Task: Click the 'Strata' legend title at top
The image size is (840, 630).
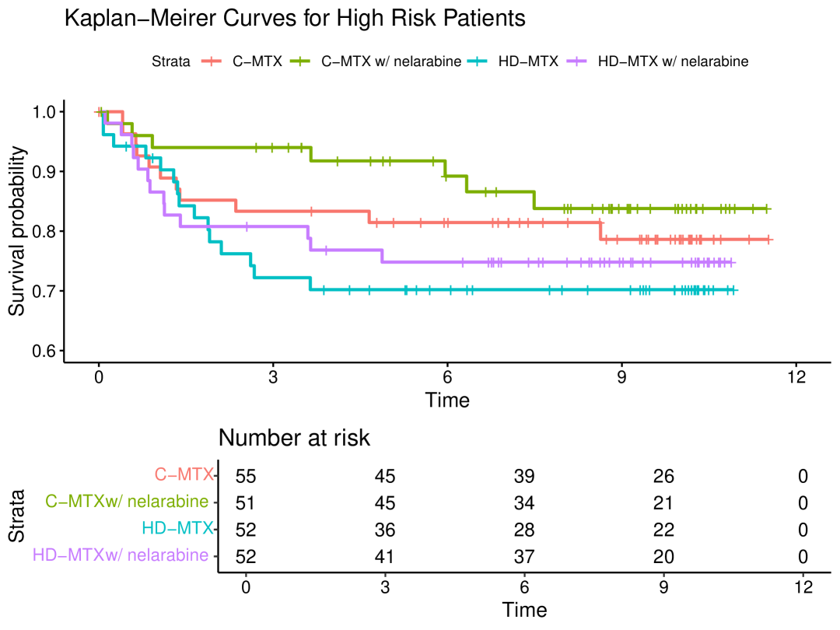Action: 171,61
